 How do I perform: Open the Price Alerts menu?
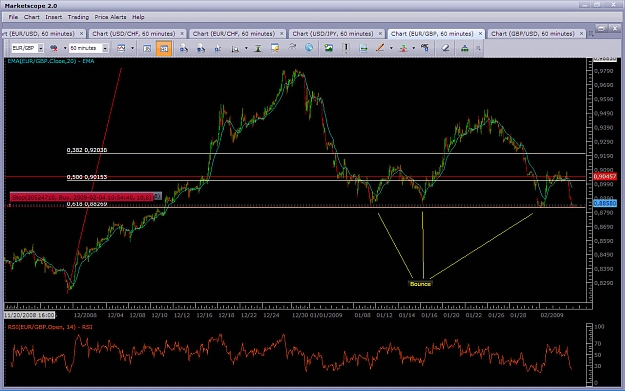click(110, 17)
